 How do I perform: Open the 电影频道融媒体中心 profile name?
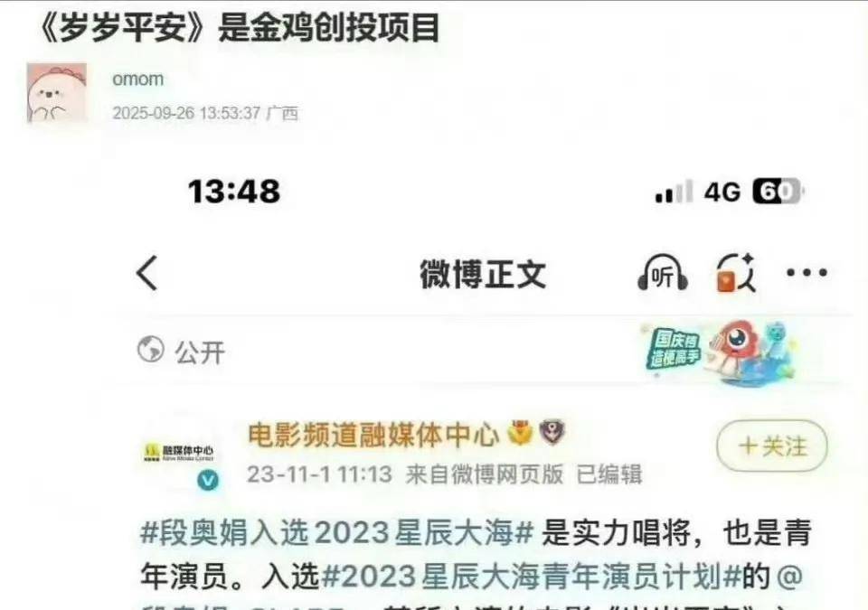[x=373, y=435]
